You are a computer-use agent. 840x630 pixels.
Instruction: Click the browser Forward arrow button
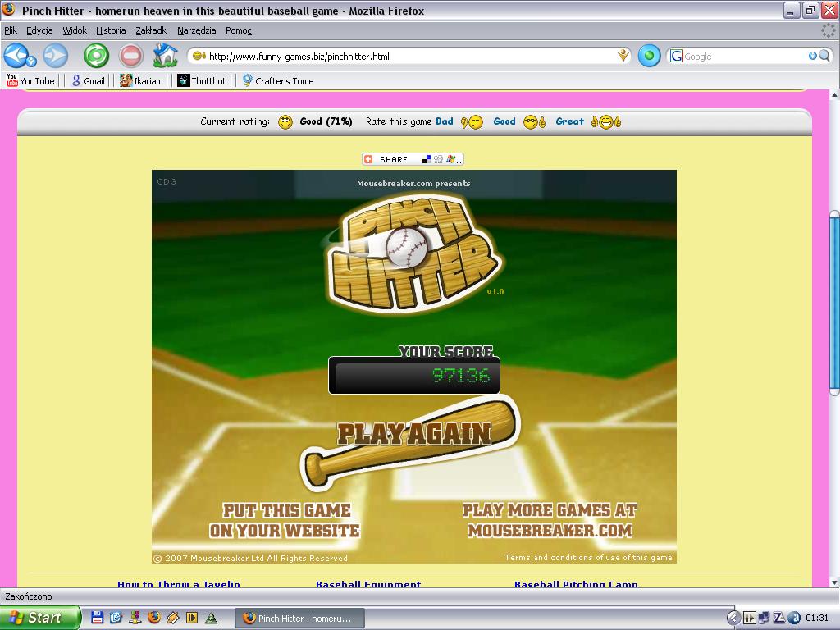[x=55, y=56]
